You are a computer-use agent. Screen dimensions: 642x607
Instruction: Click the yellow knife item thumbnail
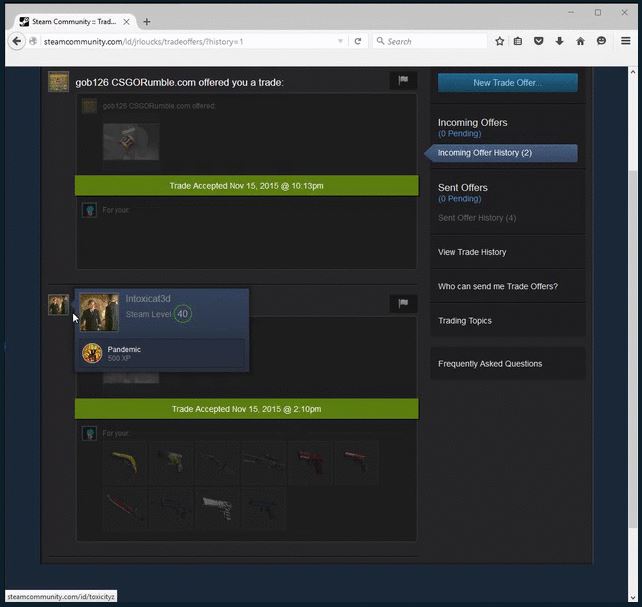[x=124, y=463]
